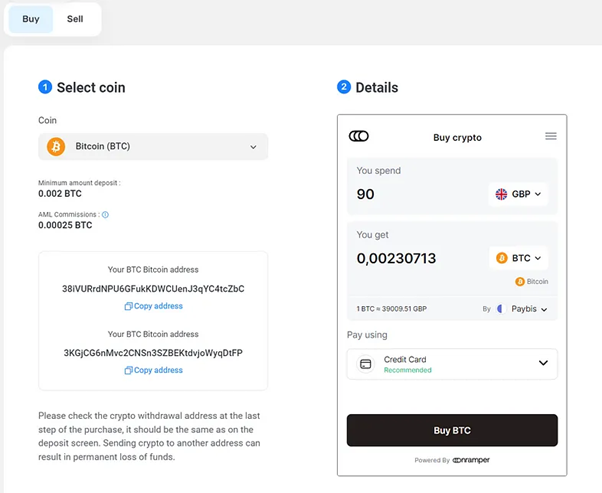The height and width of the screenshot is (493, 602).
Task: Expand the Credit Card payment method
Action: click(x=452, y=364)
